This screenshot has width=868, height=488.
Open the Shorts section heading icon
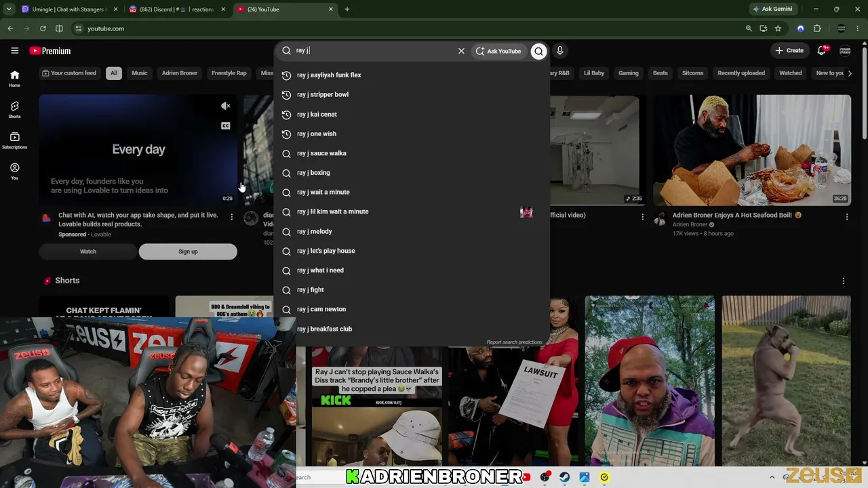click(47, 281)
